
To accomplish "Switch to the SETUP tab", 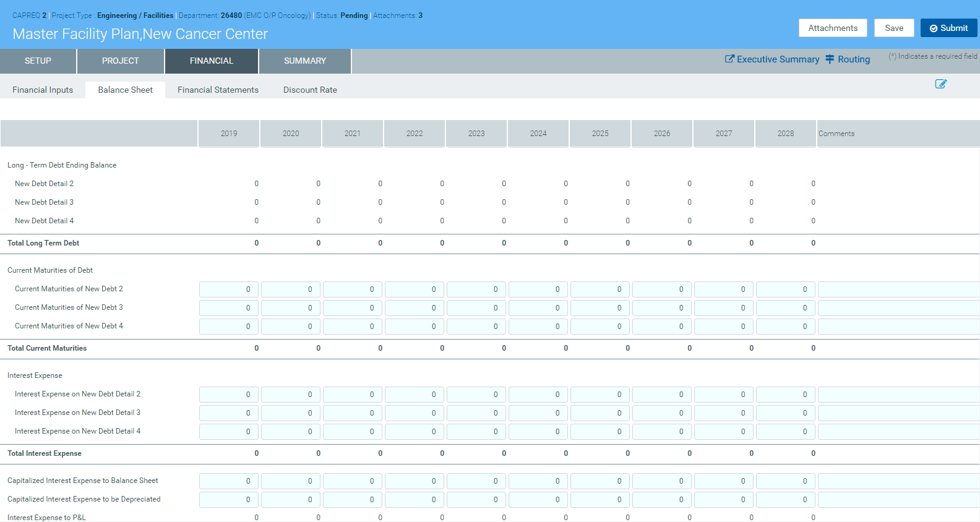I will pos(38,61).
